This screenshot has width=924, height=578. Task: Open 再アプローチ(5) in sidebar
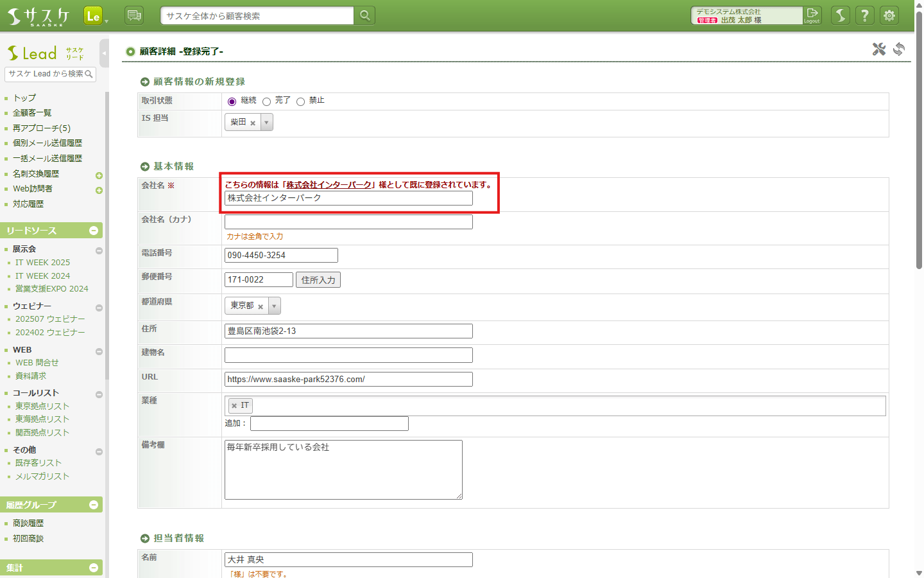coord(42,128)
